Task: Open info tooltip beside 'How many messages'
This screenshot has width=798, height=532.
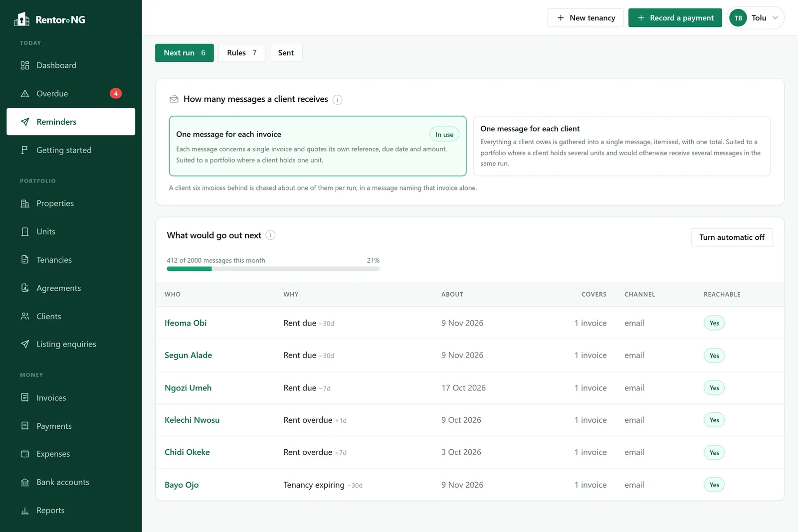Action: pos(338,100)
